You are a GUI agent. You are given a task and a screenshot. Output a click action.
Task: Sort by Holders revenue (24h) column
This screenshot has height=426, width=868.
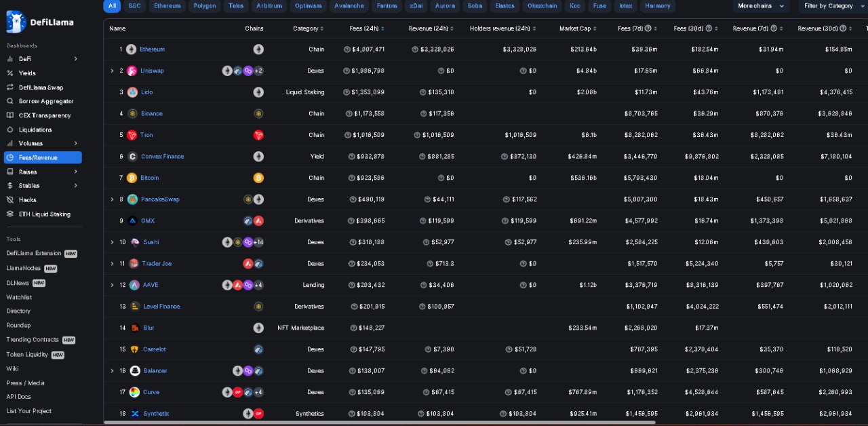click(502, 28)
